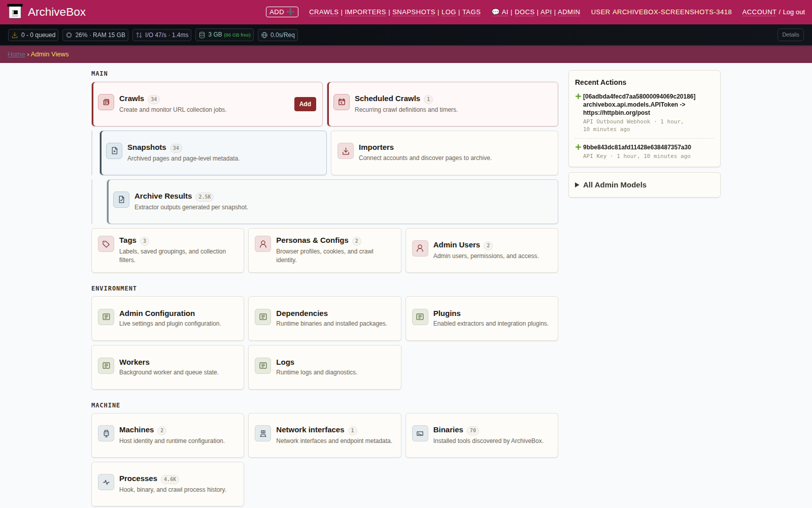The width and height of the screenshot is (812, 508).
Task: Click the Personas & Configs icon
Action: click(x=263, y=244)
